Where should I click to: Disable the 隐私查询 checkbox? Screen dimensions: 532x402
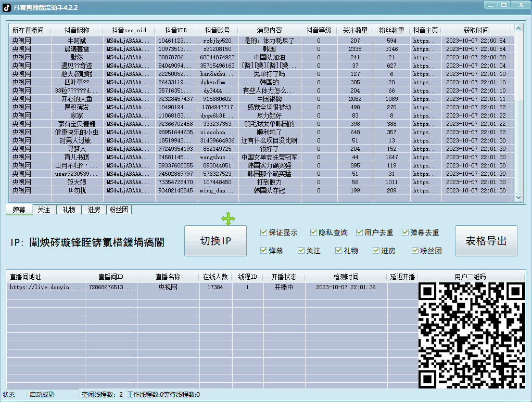point(313,232)
